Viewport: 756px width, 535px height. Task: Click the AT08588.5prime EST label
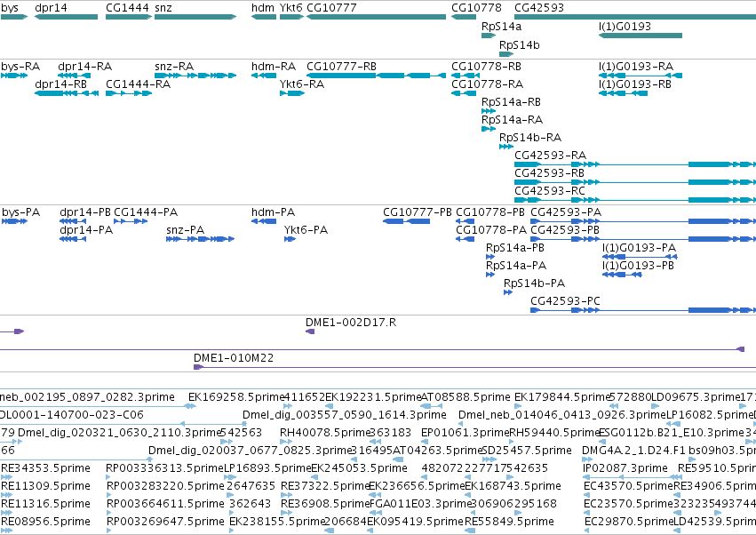[x=466, y=397]
